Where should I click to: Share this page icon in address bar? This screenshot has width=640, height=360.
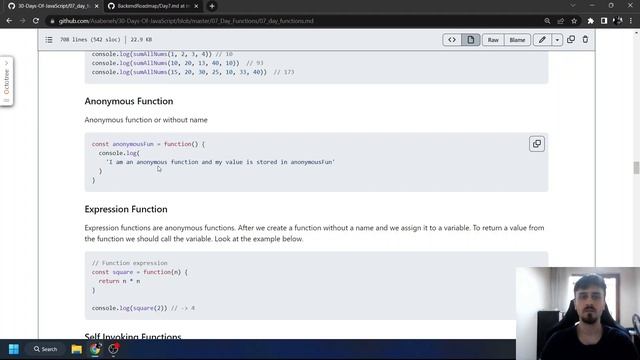pyautogui.click(x=560, y=21)
